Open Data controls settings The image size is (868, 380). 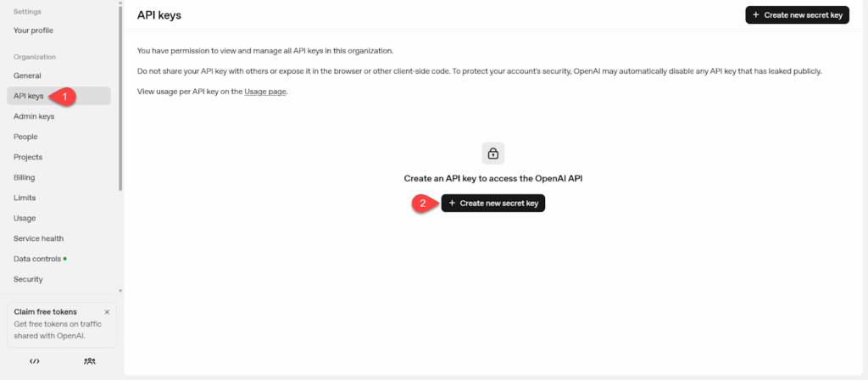(37, 259)
